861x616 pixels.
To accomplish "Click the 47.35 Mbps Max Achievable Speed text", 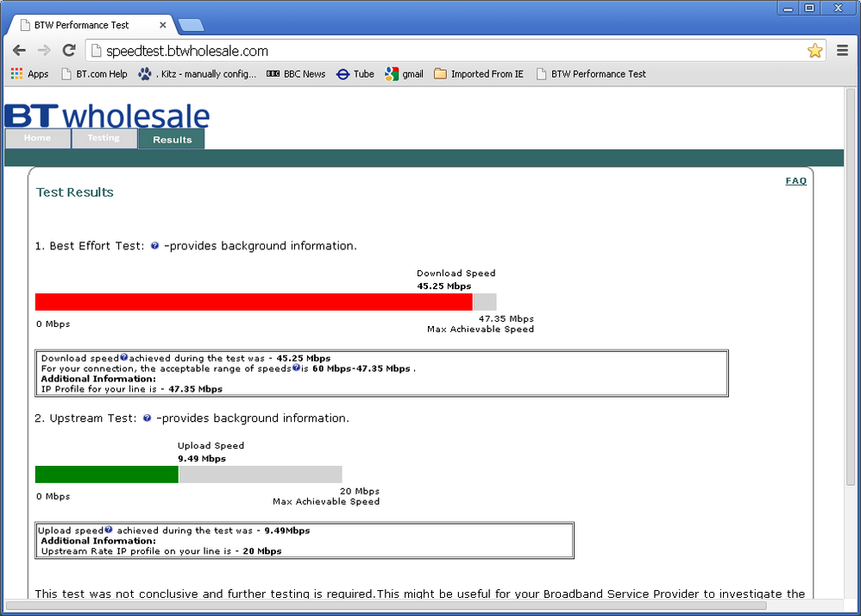I will (x=481, y=324).
